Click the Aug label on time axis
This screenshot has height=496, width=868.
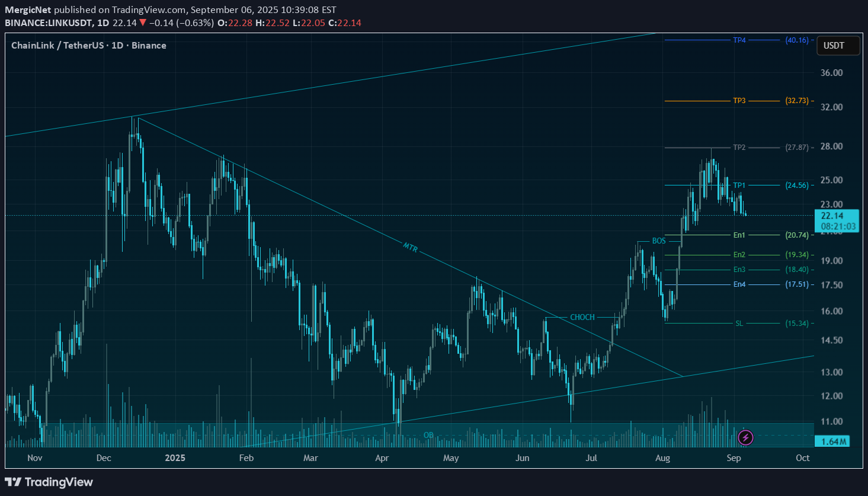(x=662, y=458)
